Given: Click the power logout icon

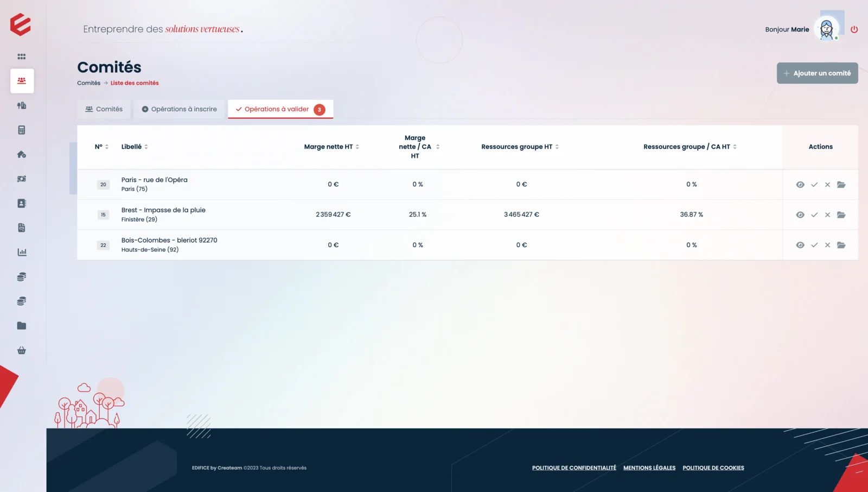Looking at the screenshot, I should click(854, 29).
